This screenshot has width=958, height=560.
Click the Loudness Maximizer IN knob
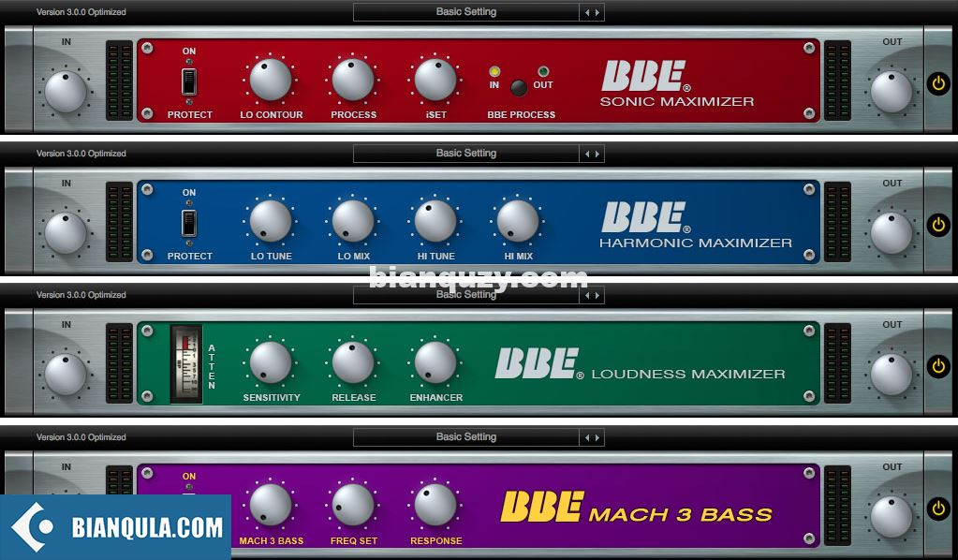(x=66, y=375)
